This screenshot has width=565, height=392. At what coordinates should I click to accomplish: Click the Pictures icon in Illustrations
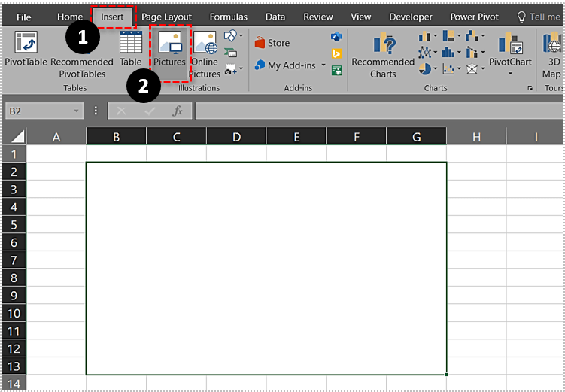[x=169, y=51]
